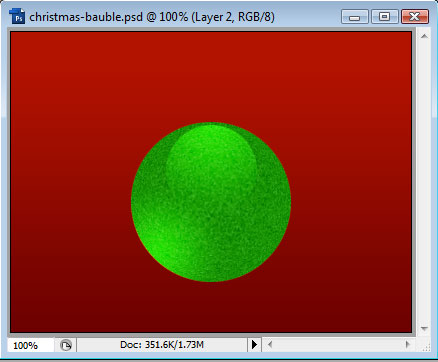The width and height of the screenshot is (438, 362).
Task: Click the christmas-bauble.psd window title text
Action: click(x=152, y=17)
